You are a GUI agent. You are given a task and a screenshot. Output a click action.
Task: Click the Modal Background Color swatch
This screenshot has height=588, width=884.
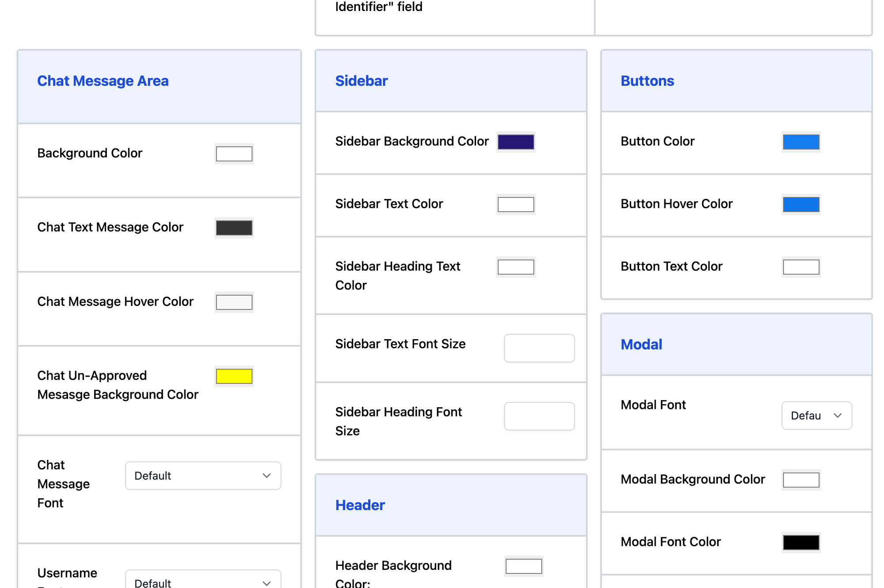801,480
